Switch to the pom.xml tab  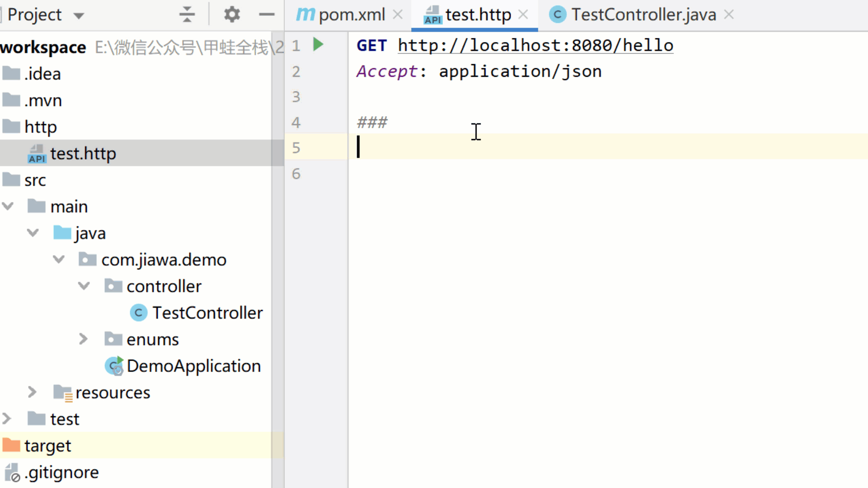coord(351,15)
